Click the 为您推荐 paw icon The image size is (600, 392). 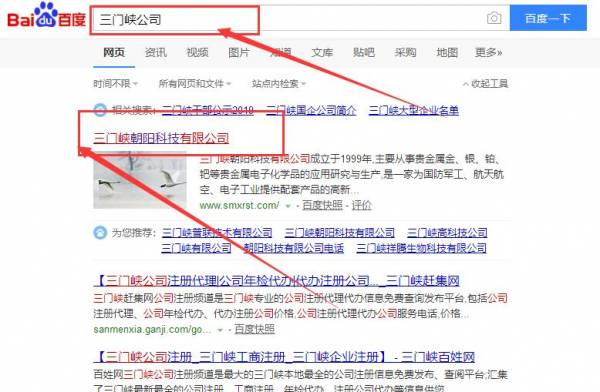click(x=100, y=232)
